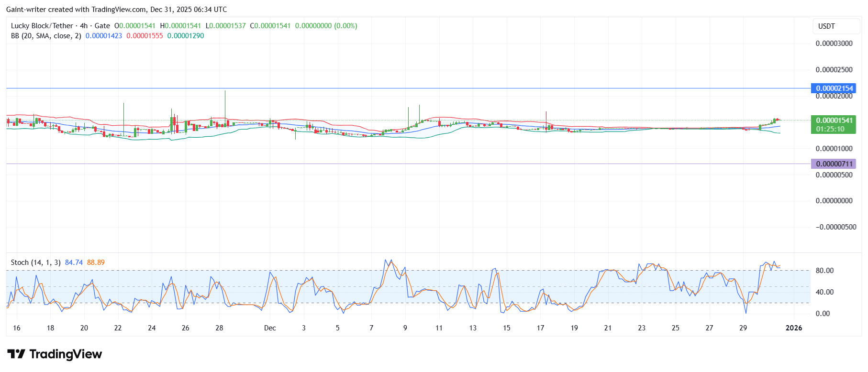Click the green current price label 0.00001541

coord(834,120)
